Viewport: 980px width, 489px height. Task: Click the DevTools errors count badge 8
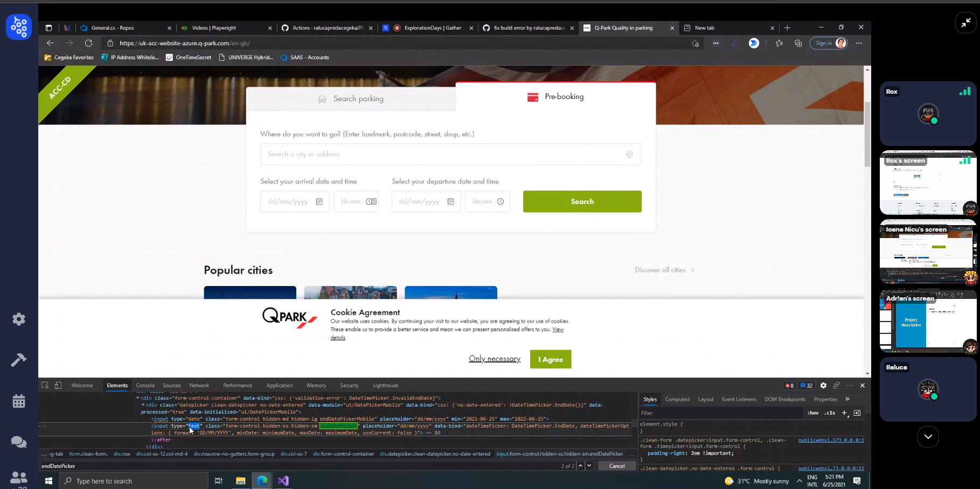coord(789,386)
